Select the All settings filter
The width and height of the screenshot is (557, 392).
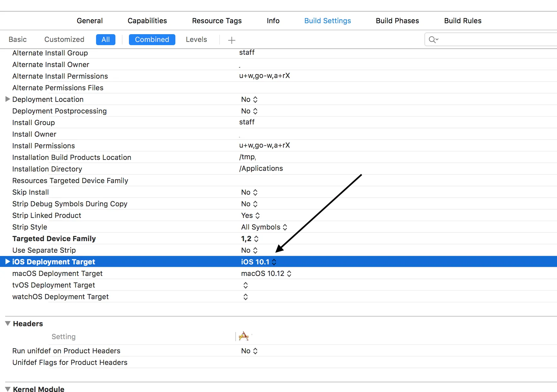106,40
